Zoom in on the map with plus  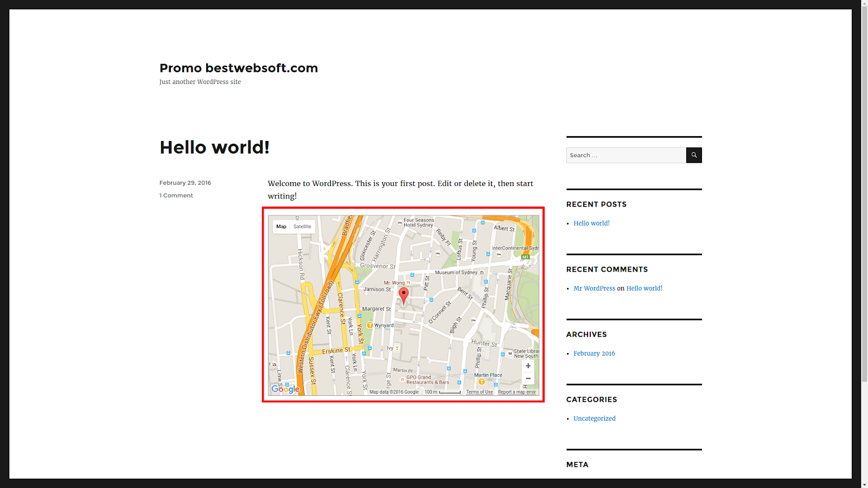tap(528, 366)
